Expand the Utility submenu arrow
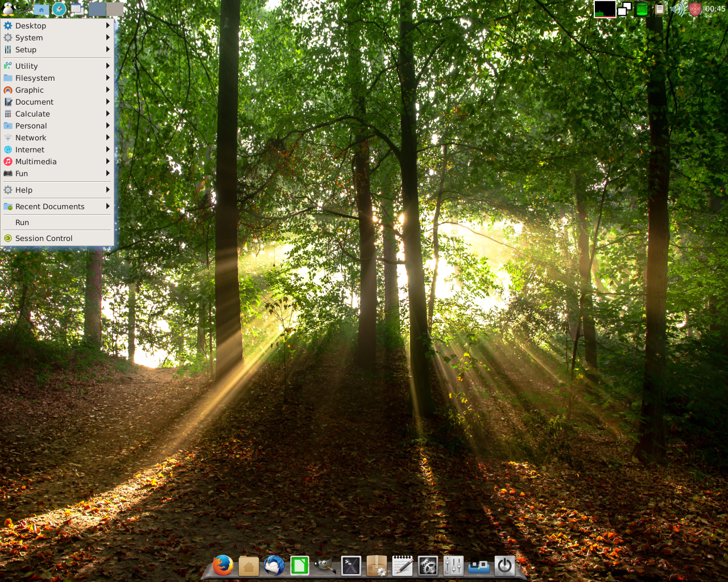 point(107,66)
